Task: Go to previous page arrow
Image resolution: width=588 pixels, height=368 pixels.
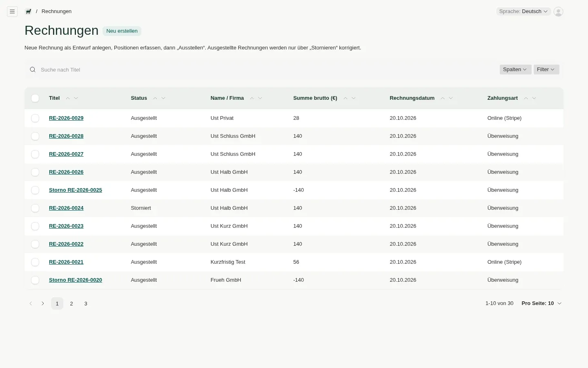Action: (31, 303)
